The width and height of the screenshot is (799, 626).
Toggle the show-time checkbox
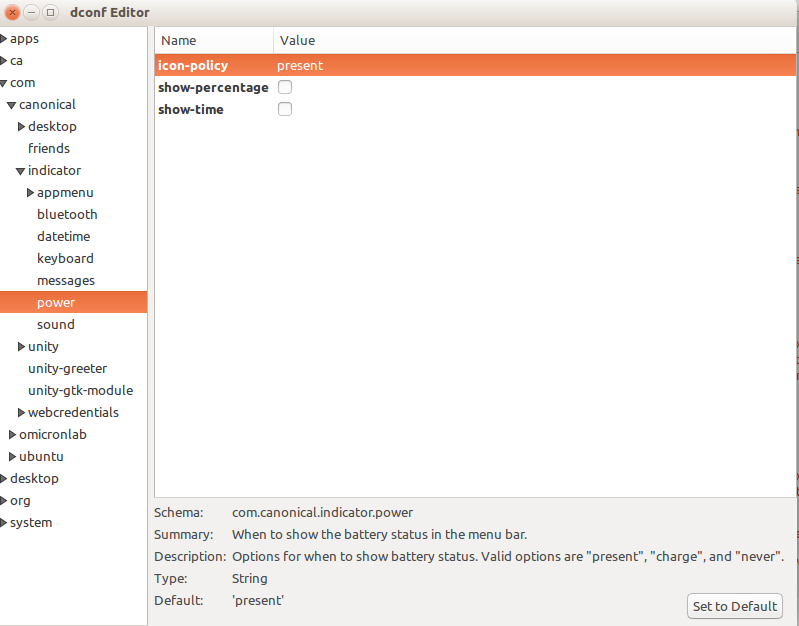pyautogui.click(x=285, y=110)
